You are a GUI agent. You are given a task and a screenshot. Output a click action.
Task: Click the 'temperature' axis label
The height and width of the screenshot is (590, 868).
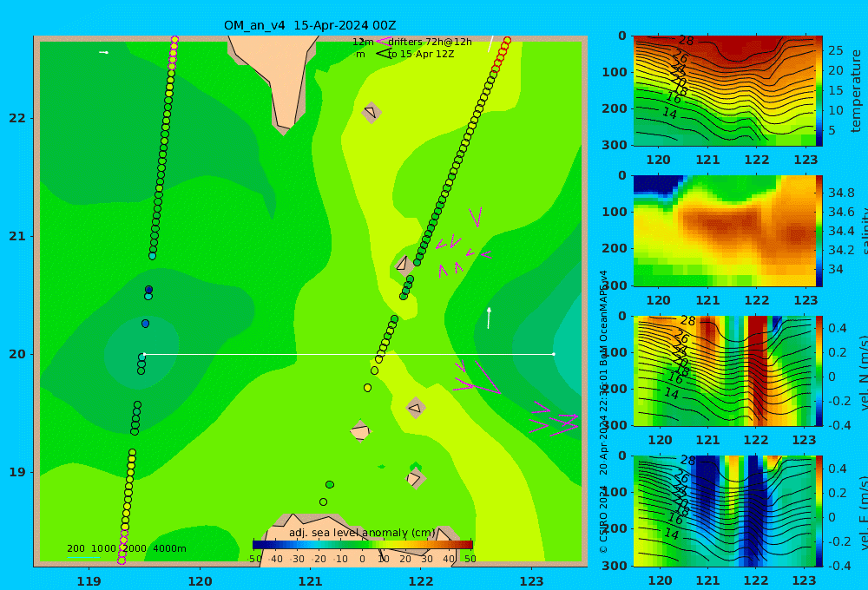click(x=856, y=91)
